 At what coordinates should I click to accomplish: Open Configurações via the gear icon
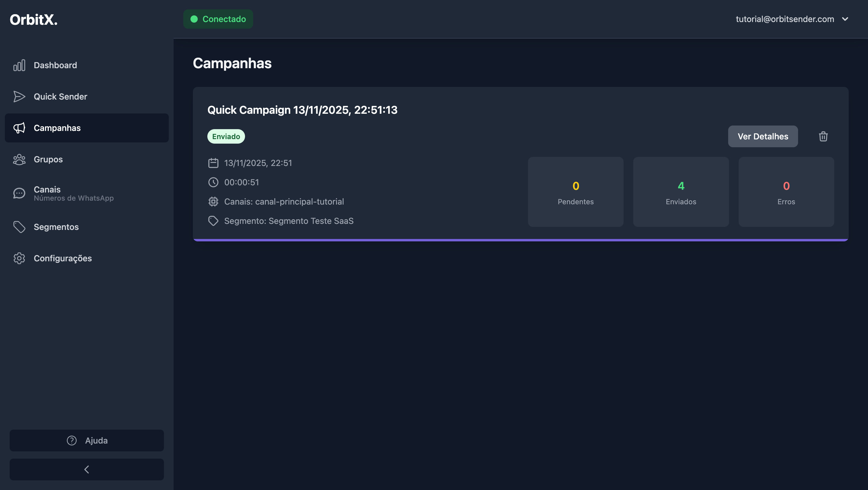[19, 258]
